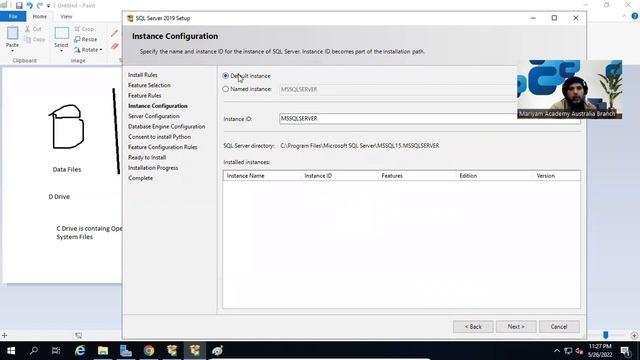Click the SQL Server directory path text
The width and height of the screenshot is (640, 360).
pos(360,146)
